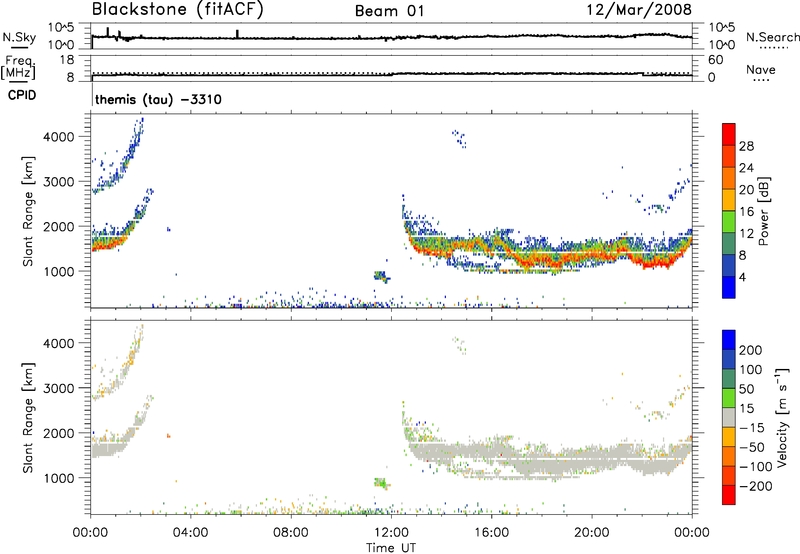Click the 'Slant Range [km]' label of power panel

(x=28, y=211)
